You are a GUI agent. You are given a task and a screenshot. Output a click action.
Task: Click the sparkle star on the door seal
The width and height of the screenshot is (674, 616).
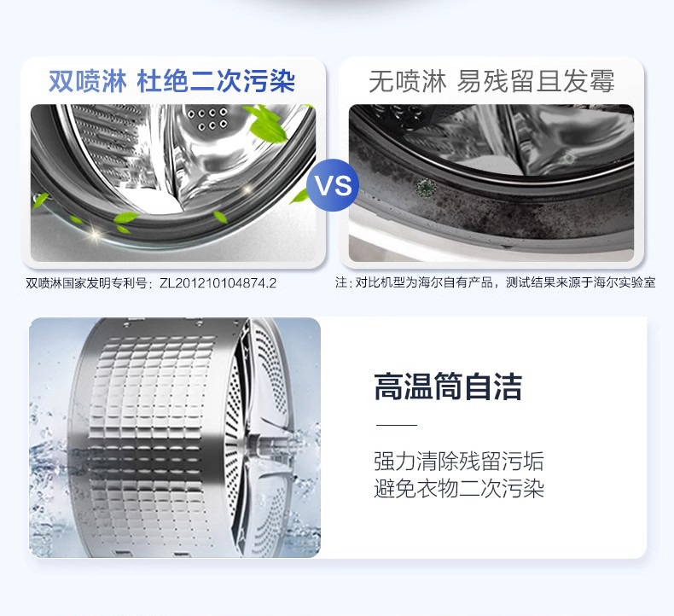tap(95, 235)
